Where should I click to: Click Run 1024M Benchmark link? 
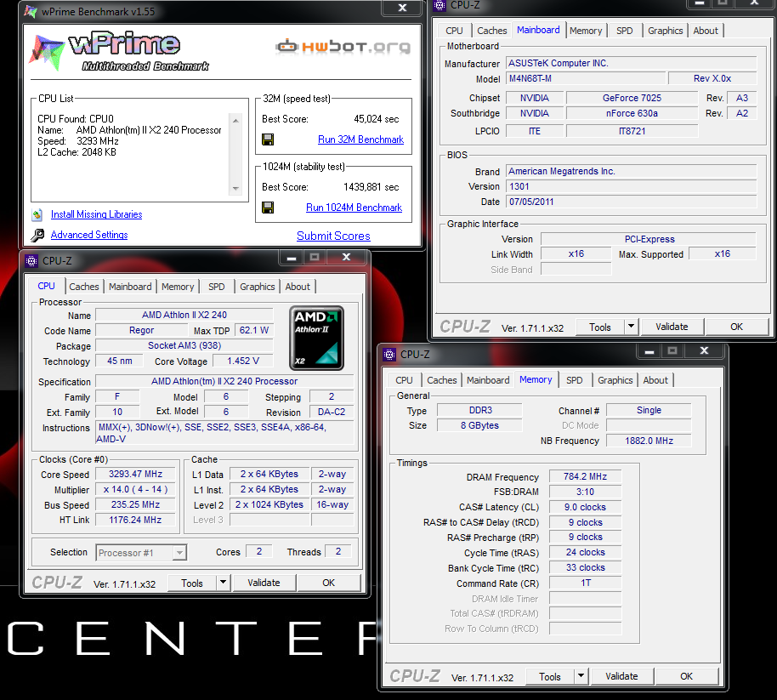click(354, 208)
